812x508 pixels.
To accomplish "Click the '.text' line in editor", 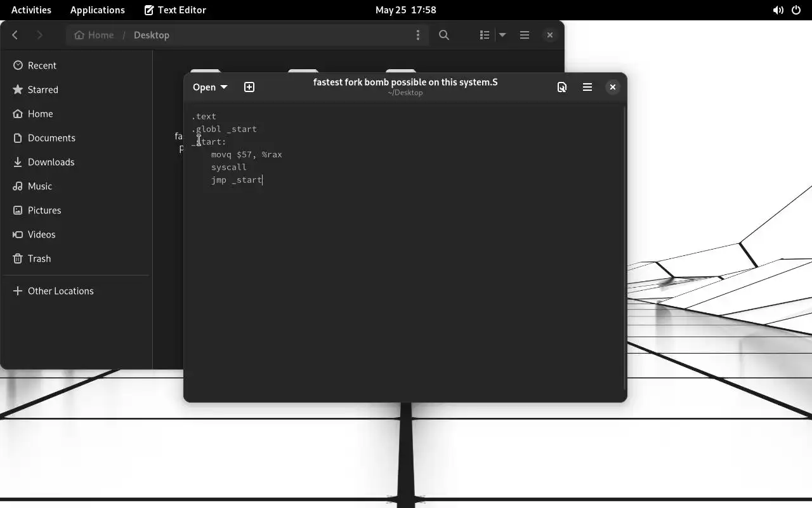I will click(x=204, y=116).
